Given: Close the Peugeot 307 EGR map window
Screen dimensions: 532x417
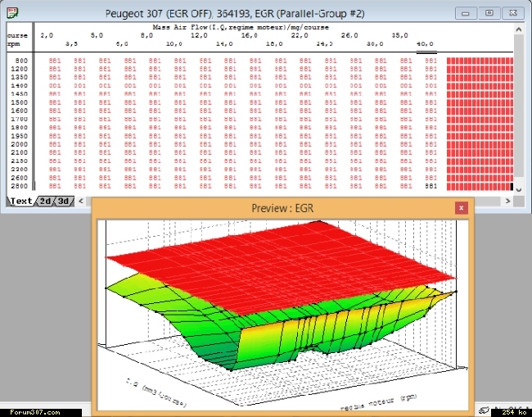Looking at the screenshot, I should (512, 13).
